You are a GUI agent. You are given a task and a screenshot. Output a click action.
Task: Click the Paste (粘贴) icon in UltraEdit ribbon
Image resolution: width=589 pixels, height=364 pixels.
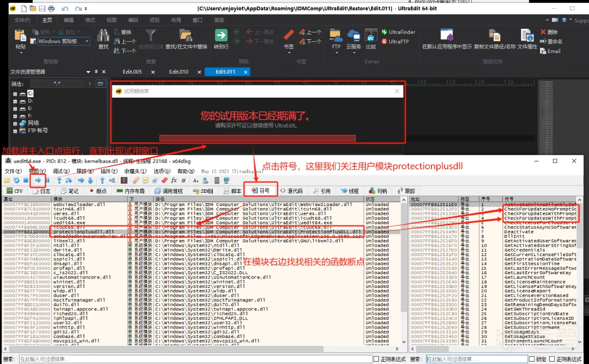tap(20, 36)
